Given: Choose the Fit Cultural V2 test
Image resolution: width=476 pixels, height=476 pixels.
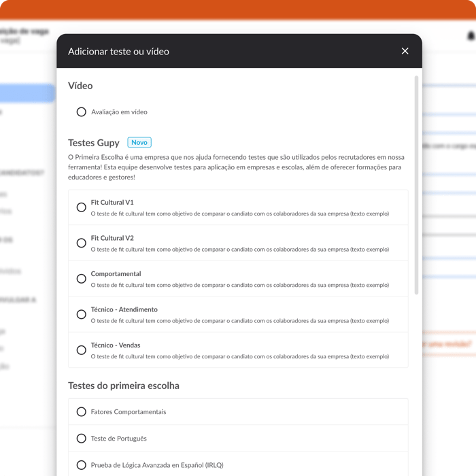Looking at the screenshot, I should pyautogui.click(x=82, y=243).
